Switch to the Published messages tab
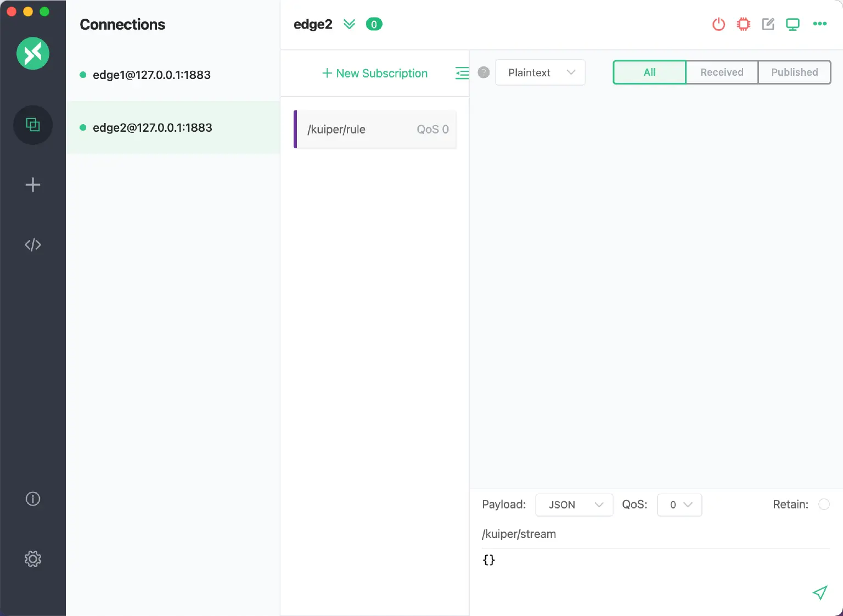The height and width of the screenshot is (616, 843). point(794,72)
